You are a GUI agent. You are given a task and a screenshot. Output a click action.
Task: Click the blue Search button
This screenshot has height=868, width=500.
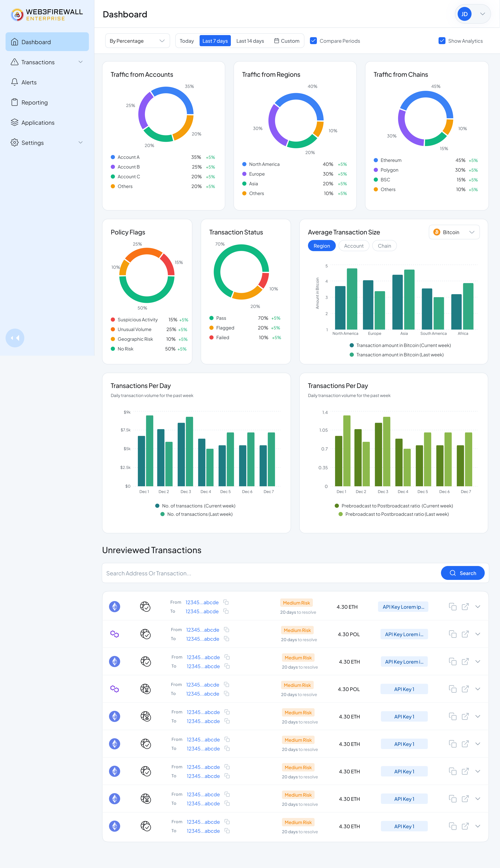462,573
